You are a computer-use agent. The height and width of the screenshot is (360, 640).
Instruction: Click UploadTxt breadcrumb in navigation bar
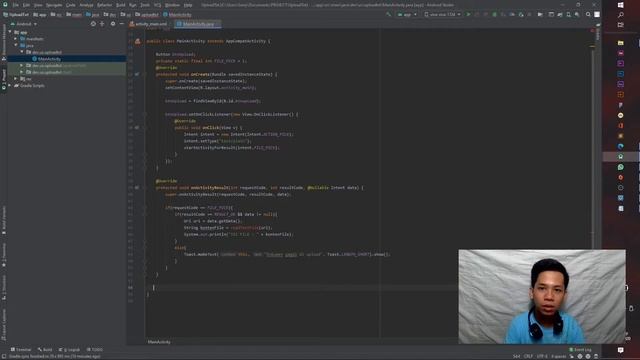[16, 15]
